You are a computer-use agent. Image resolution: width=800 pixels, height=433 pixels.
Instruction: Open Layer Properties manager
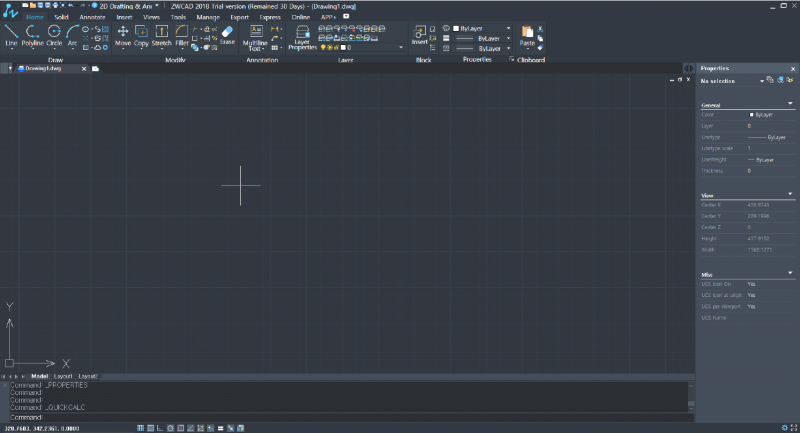[303, 37]
